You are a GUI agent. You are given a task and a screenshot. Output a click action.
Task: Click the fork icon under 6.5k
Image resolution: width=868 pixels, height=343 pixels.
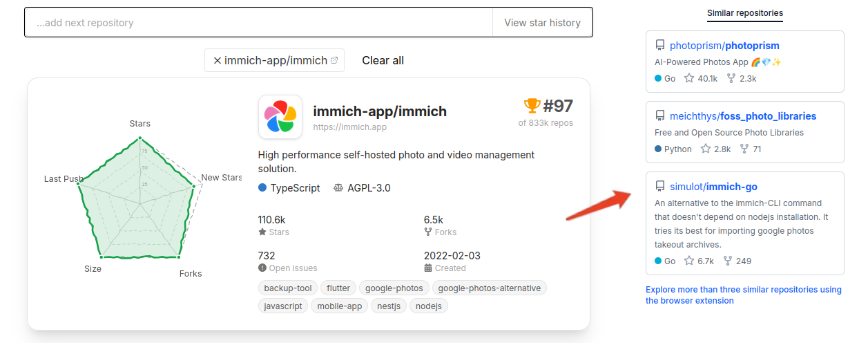[x=428, y=232]
